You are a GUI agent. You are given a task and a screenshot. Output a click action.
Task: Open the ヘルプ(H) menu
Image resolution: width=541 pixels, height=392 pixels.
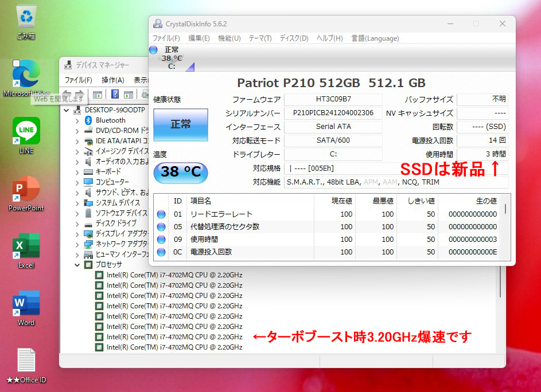(x=330, y=38)
